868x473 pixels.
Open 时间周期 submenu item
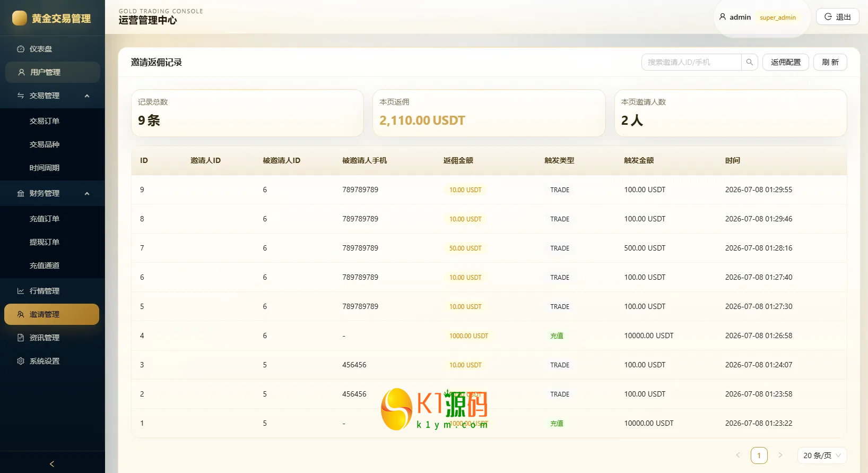coord(53,168)
